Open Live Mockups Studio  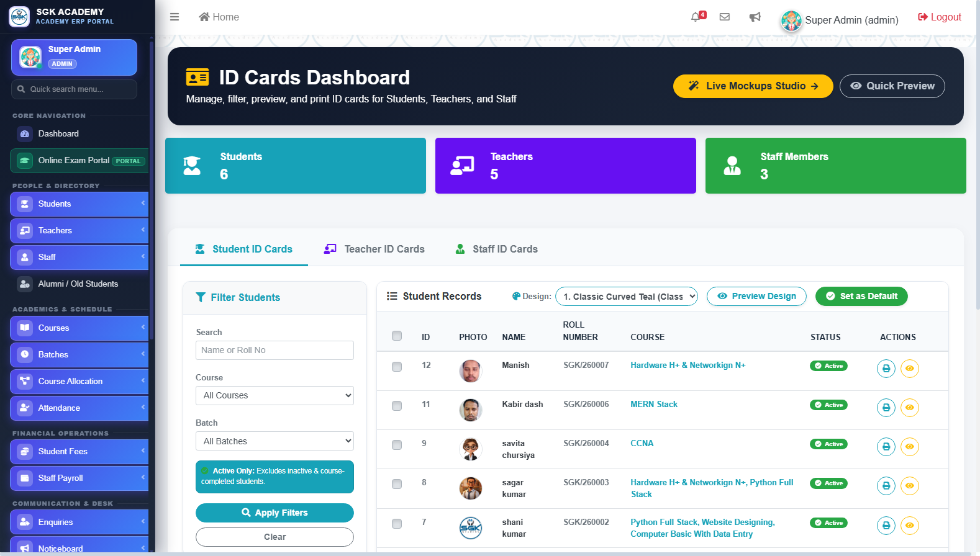(x=753, y=86)
